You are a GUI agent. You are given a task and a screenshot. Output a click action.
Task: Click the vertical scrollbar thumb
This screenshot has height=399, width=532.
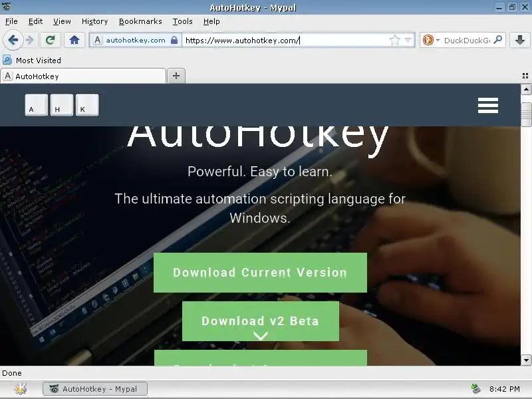526,114
